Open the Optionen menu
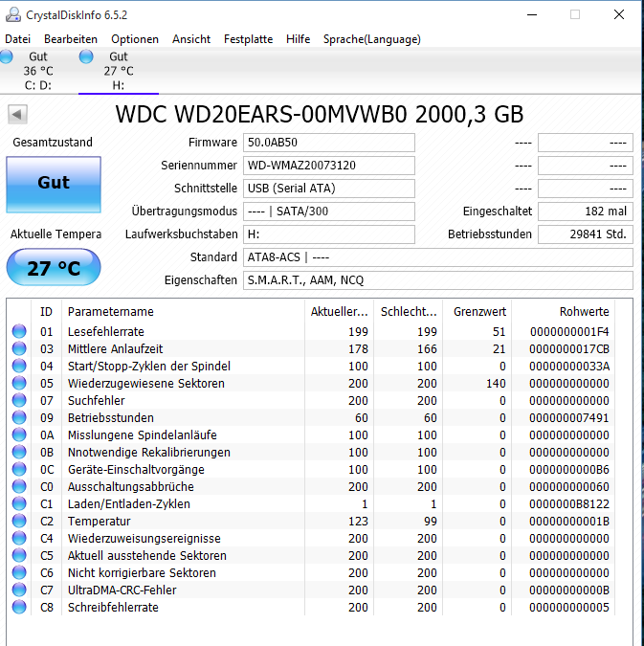Image resolution: width=644 pixels, height=646 pixels. click(x=135, y=39)
